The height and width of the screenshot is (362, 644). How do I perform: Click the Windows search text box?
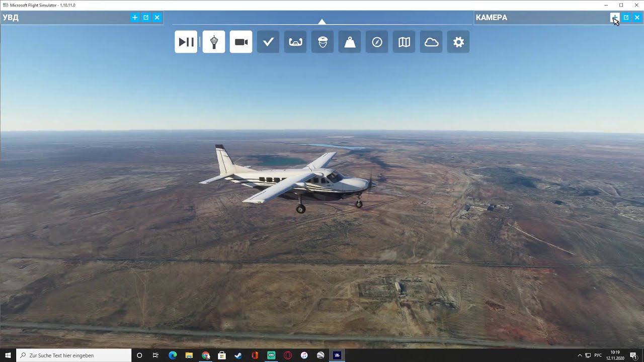[x=74, y=355]
